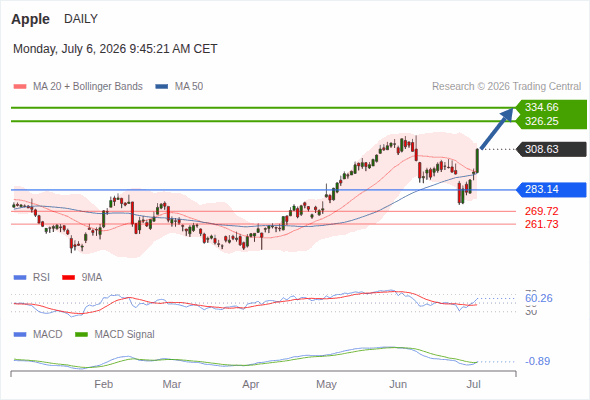This screenshot has width=590, height=400.
Task: Click the red 9MA legend marker
Action: (68, 278)
